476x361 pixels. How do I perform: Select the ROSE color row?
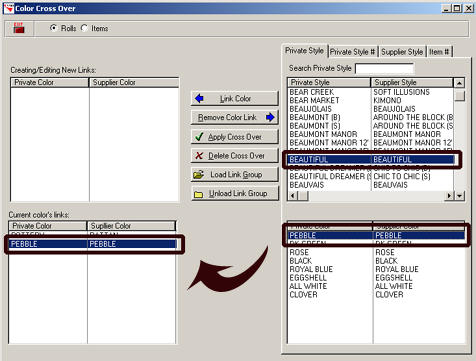pos(376,252)
